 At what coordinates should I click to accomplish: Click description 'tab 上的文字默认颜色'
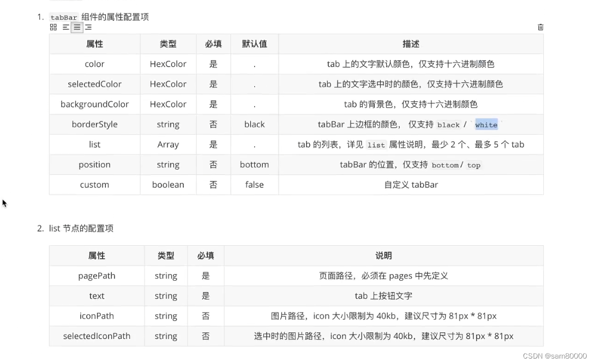click(x=368, y=64)
